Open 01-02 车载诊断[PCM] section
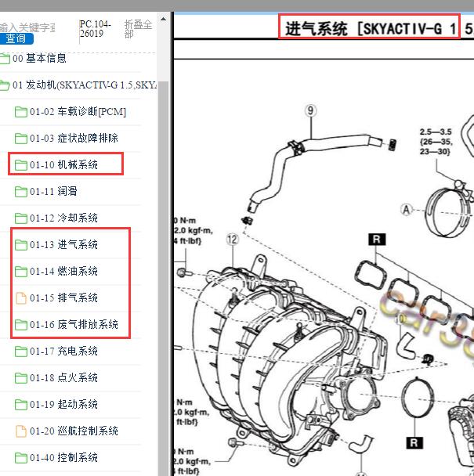 tap(78, 112)
